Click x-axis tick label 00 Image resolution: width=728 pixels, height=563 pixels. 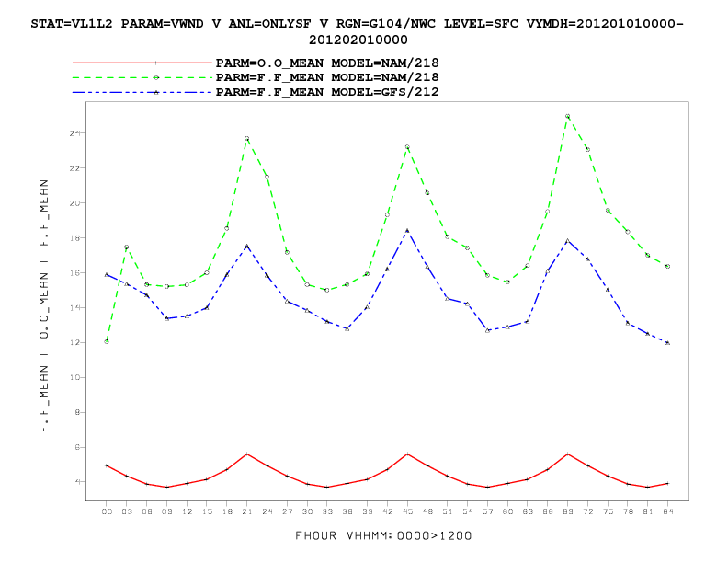point(107,511)
